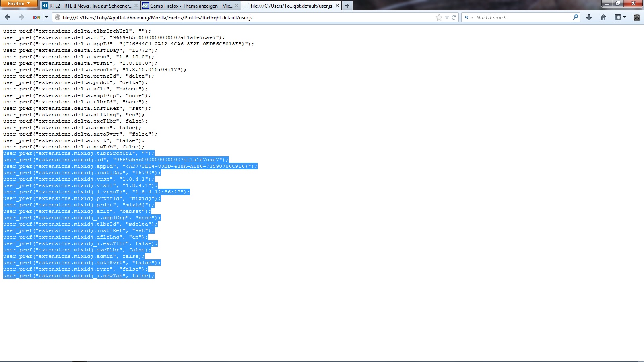Click the highlighted extensions.mixidj_i.newTab line
This screenshot has height=362, width=644.
[x=79, y=276]
